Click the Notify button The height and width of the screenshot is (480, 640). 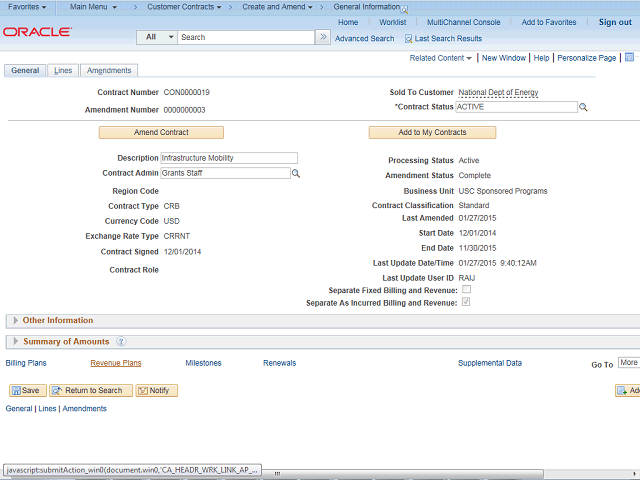pos(156,390)
